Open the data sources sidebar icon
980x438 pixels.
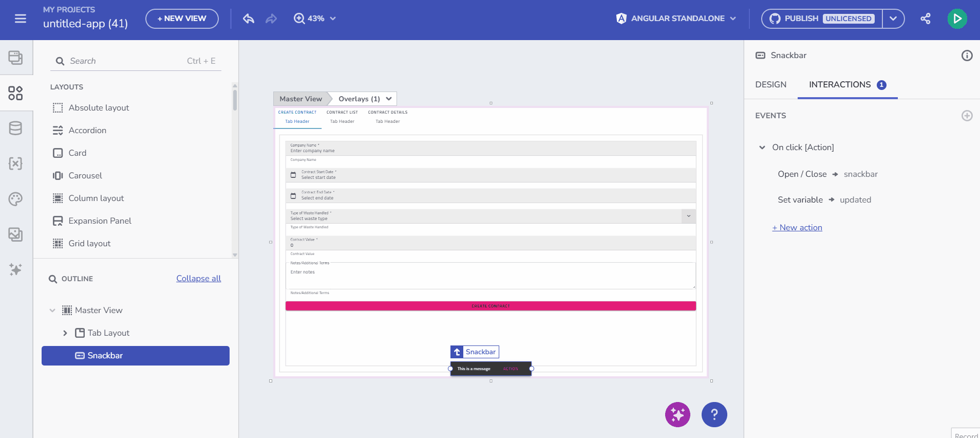[x=15, y=128]
